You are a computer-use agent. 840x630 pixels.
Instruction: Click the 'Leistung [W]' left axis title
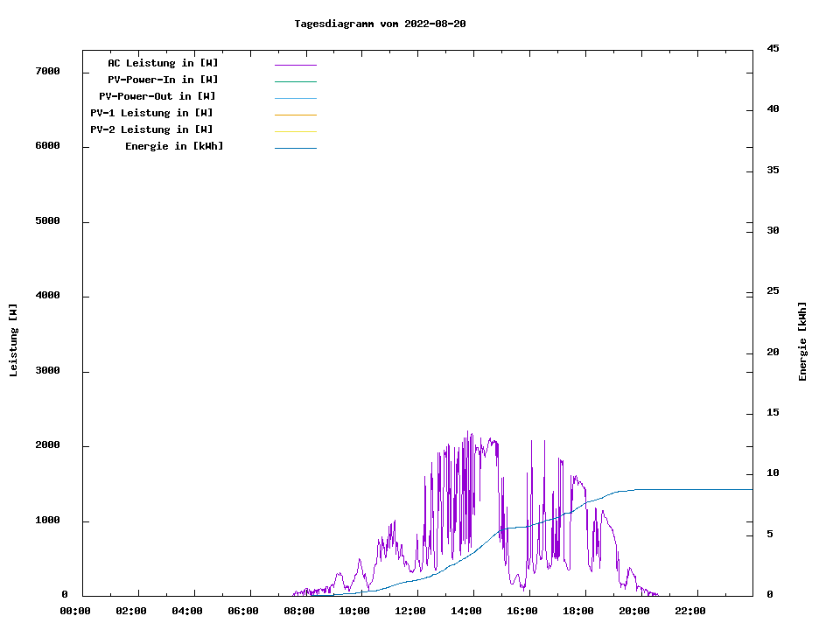click(13, 340)
